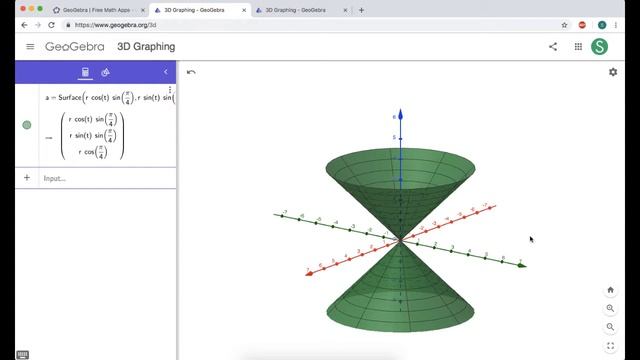Reload the GeoGebra page
The image size is (640, 360).
pos(51,25)
